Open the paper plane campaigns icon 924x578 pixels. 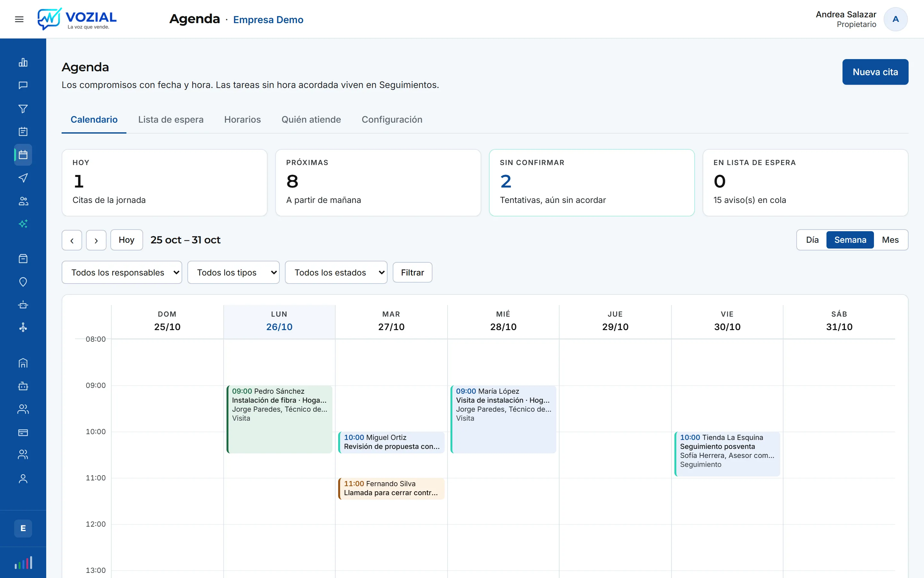[23, 178]
